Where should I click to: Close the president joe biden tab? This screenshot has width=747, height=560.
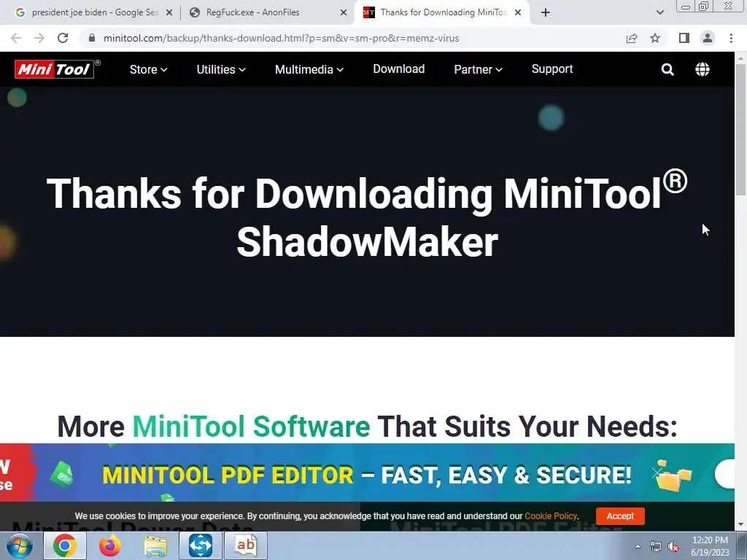coord(169,13)
